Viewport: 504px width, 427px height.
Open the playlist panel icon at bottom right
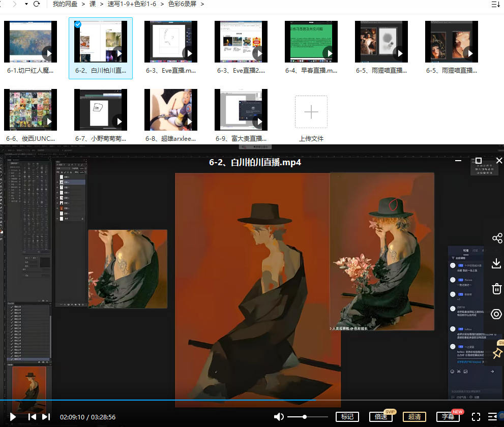point(492,417)
